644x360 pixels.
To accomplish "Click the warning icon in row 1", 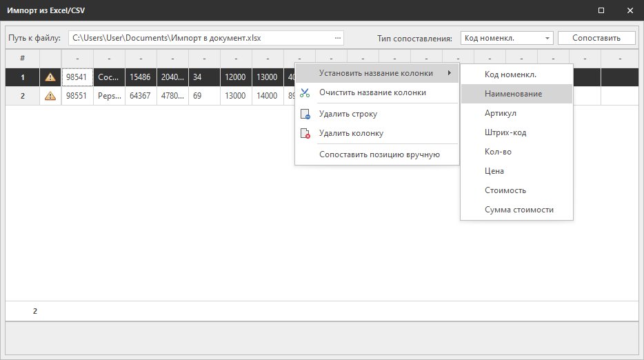I will (50, 77).
